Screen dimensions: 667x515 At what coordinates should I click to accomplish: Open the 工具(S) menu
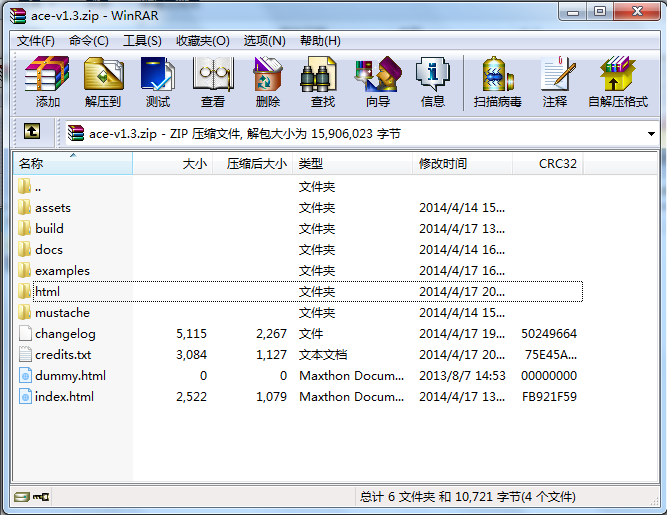click(x=142, y=41)
